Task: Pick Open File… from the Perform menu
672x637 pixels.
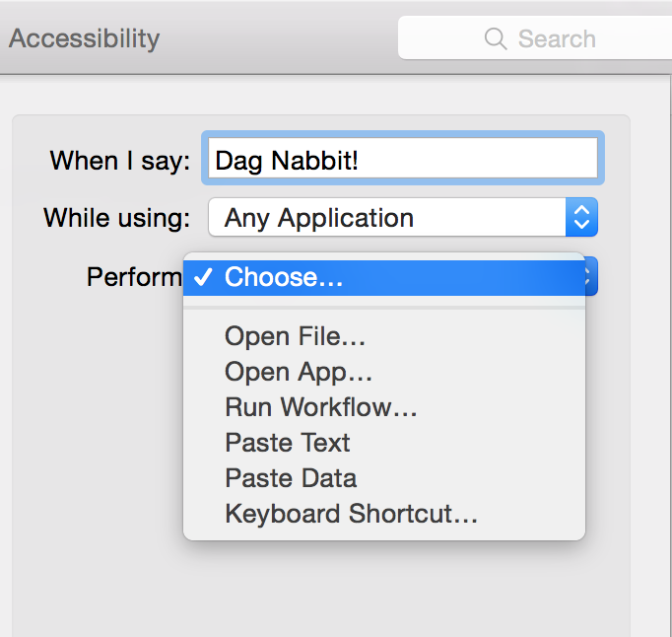Action: (x=295, y=336)
